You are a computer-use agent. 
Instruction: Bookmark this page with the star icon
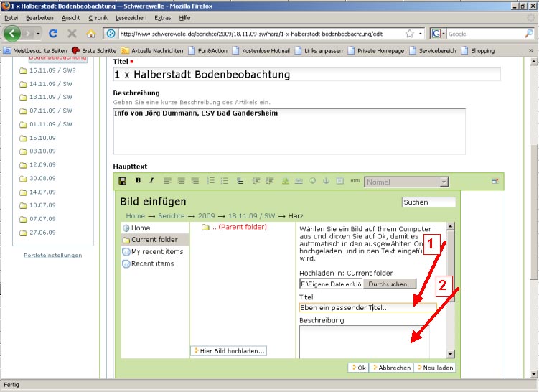(409, 34)
